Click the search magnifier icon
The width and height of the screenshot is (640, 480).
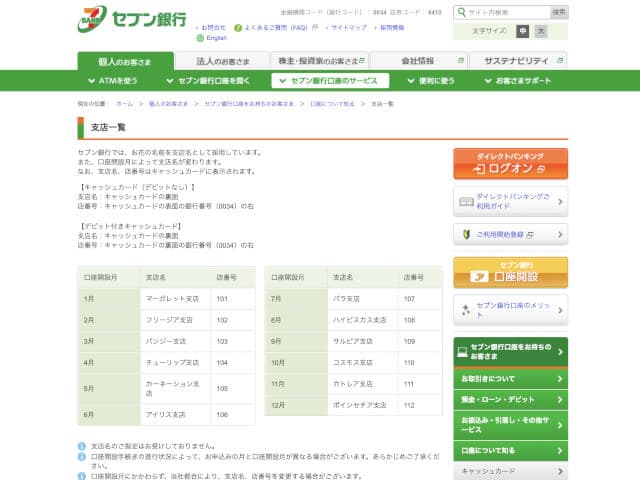pyautogui.click(x=462, y=12)
